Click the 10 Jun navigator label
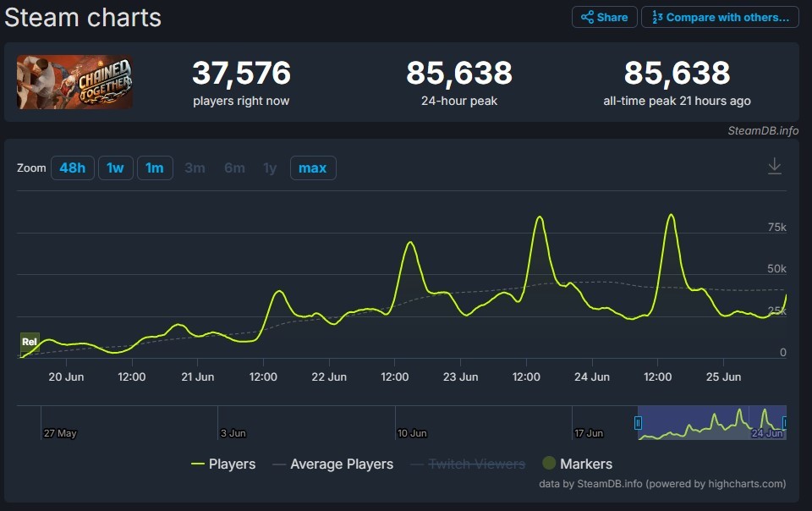This screenshot has height=511, width=812. (x=412, y=433)
